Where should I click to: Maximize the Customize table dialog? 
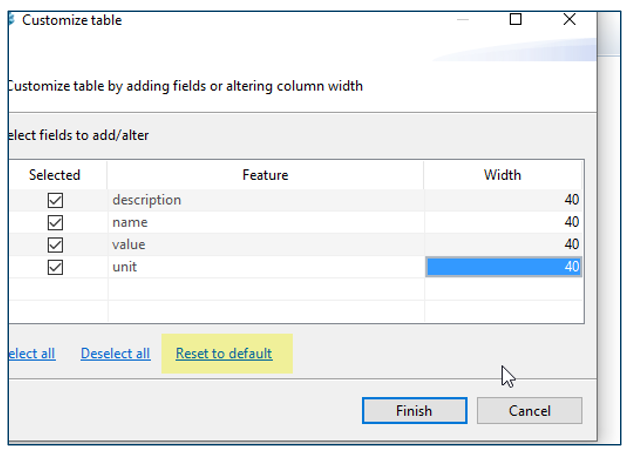[516, 19]
